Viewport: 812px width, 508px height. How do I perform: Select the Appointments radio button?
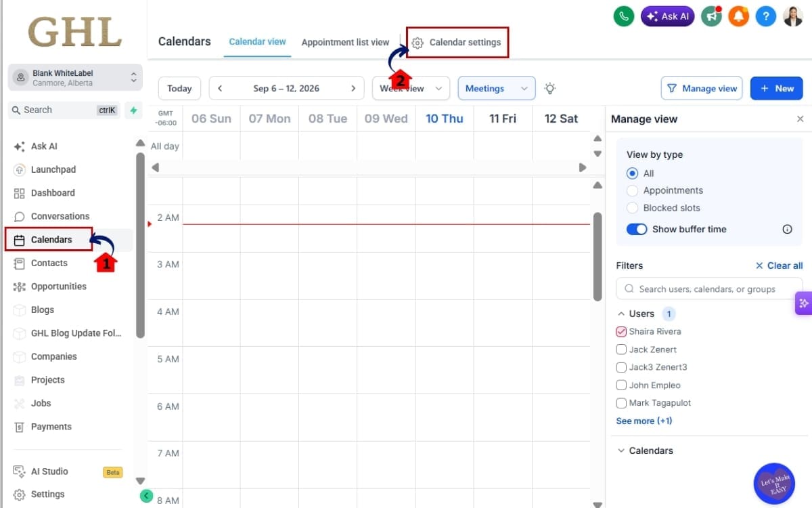coord(632,190)
